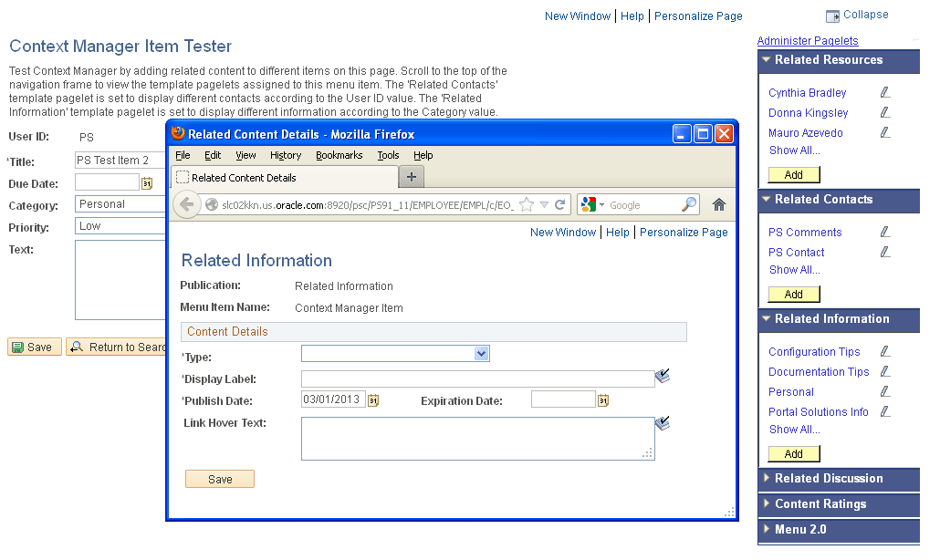Open the Type dropdown in Content Details
The height and width of the screenshot is (560, 940).
pyautogui.click(x=482, y=353)
